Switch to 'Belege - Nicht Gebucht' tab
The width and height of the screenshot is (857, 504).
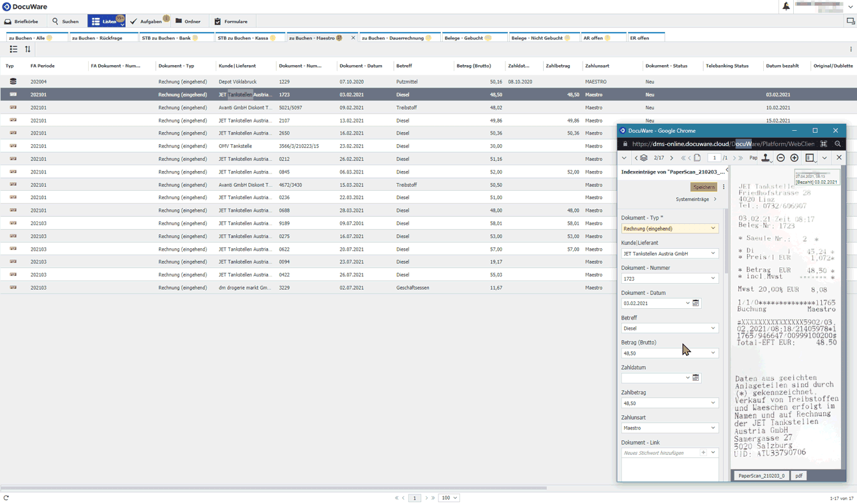pos(544,38)
